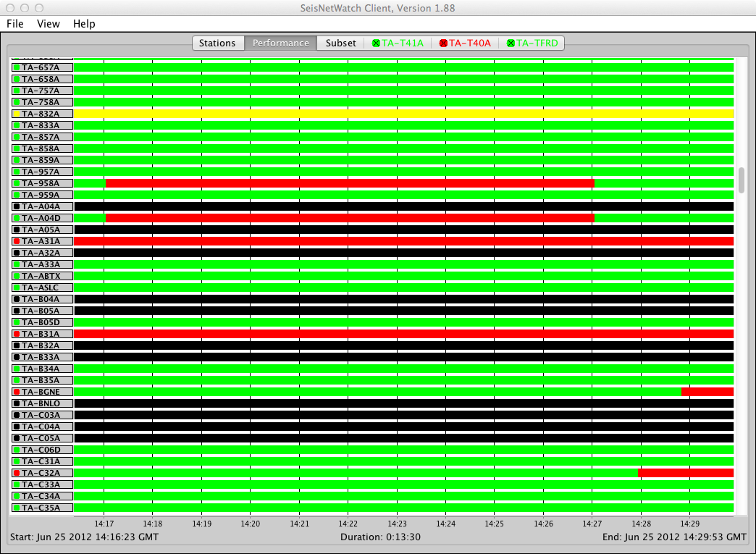Switch to the Subset tab

340,43
